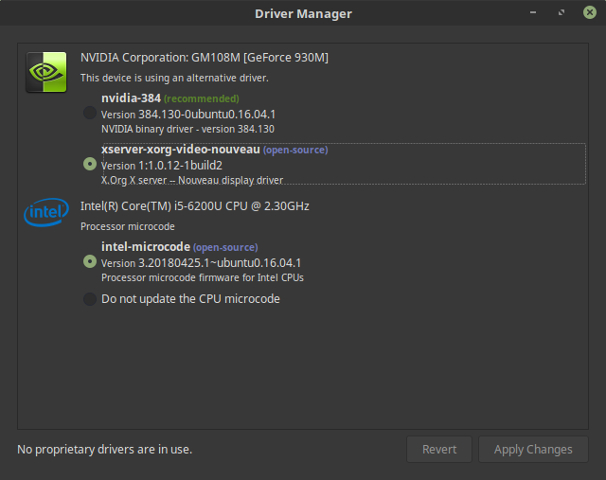
Task: Click the Driver Manager title bar
Action: [x=303, y=13]
